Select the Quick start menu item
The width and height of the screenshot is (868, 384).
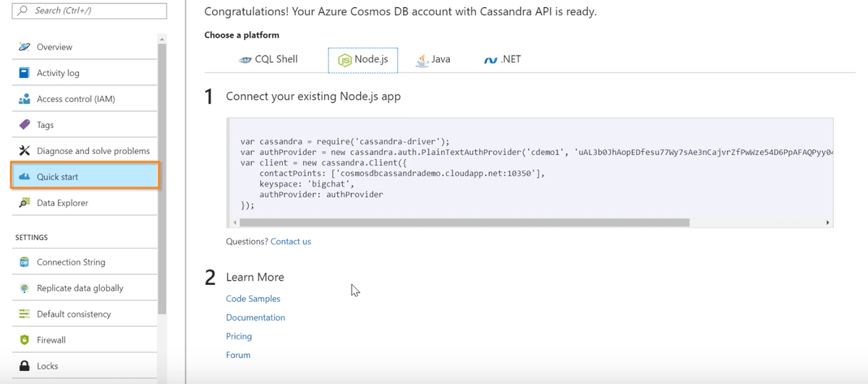pyautogui.click(x=84, y=176)
